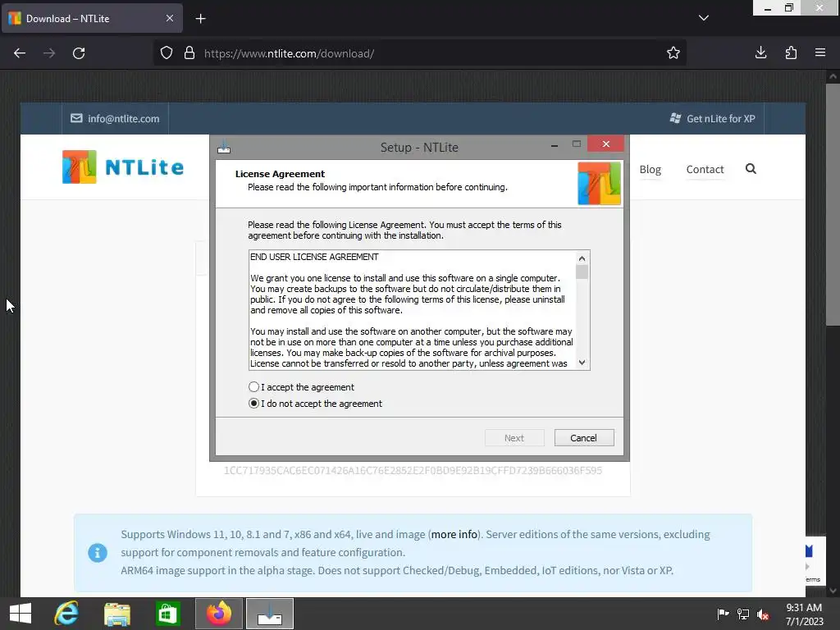This screenshot has height=630, width=840.
Task: Click the site security padlock icon
Action: point(189,53)
